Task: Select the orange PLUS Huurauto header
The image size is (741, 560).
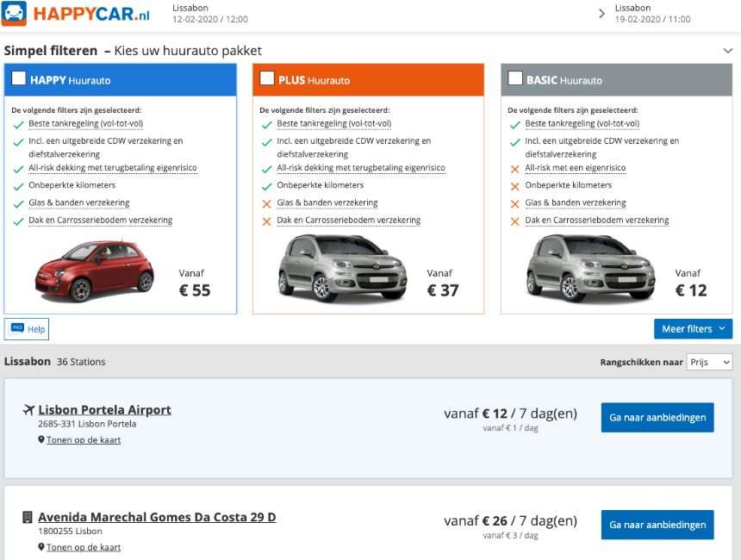Action: pos(368,80)
